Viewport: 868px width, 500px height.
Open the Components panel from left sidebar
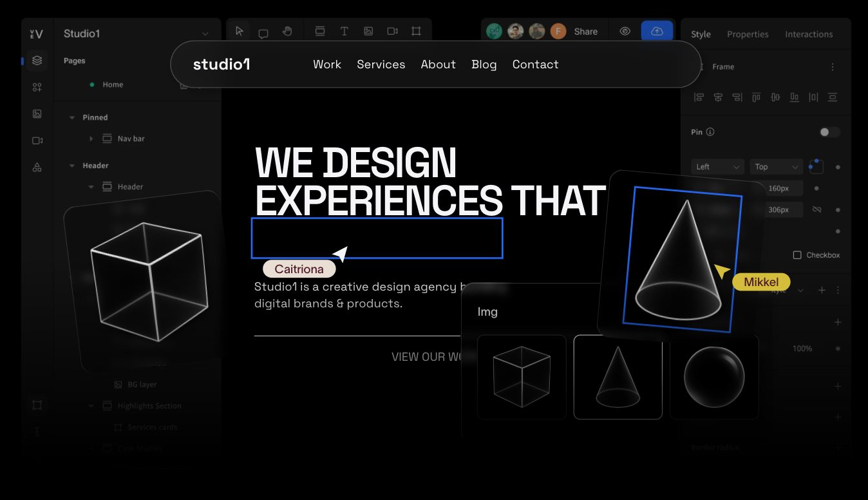[x=37, y=86]
